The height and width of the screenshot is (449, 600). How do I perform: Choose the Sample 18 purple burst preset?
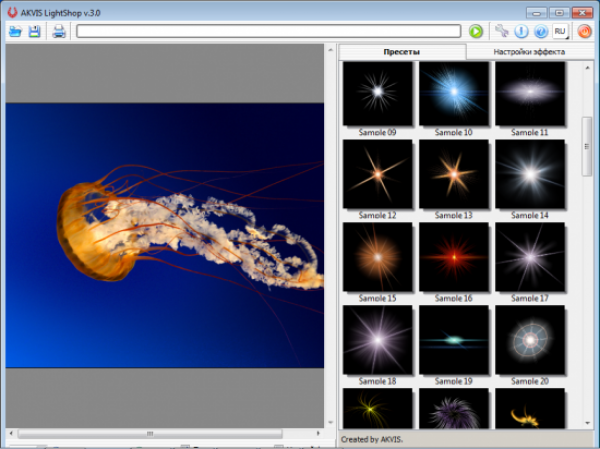378,340
